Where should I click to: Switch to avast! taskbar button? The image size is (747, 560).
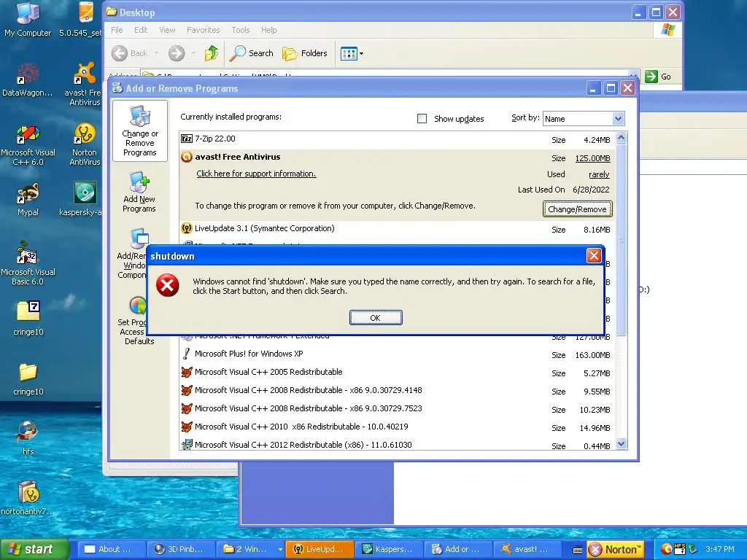coord(528,549)
